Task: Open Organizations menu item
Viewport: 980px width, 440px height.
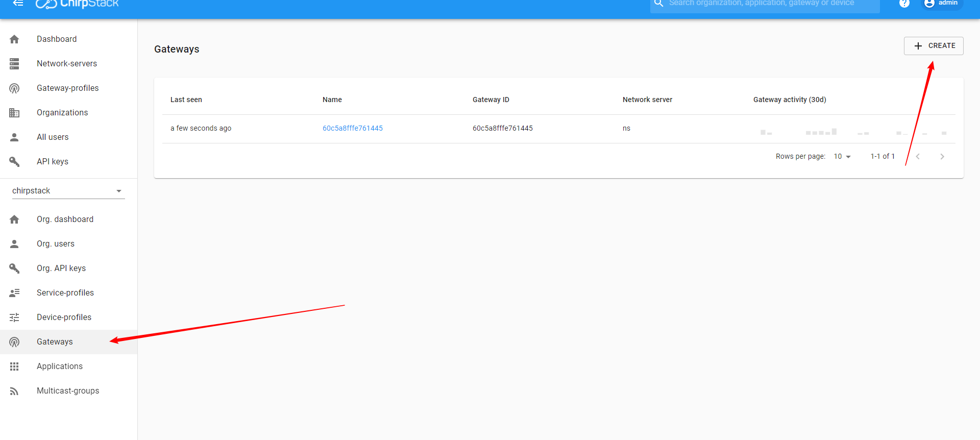Action: point(68,113)
